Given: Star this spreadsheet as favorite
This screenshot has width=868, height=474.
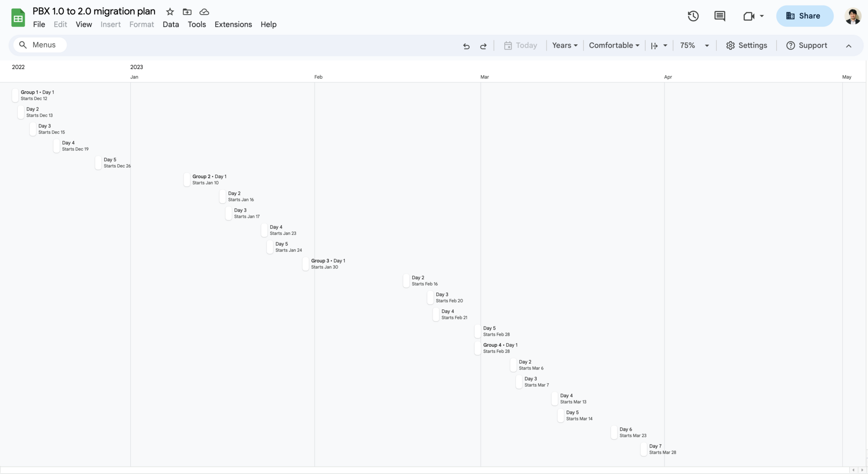Looking at the screenshot, I should (x=170, y=12).
